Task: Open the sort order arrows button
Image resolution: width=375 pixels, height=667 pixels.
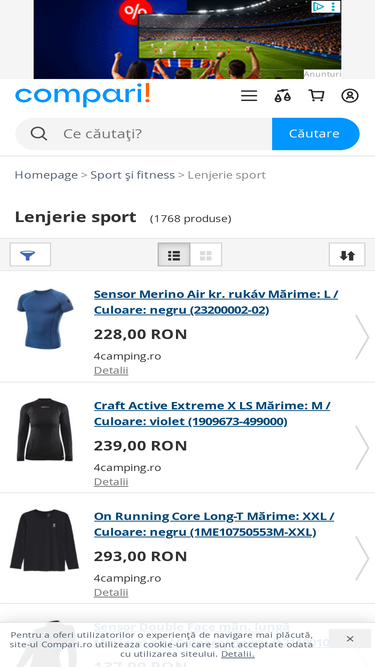Action: pyautogui.click(x=347, y=254)
